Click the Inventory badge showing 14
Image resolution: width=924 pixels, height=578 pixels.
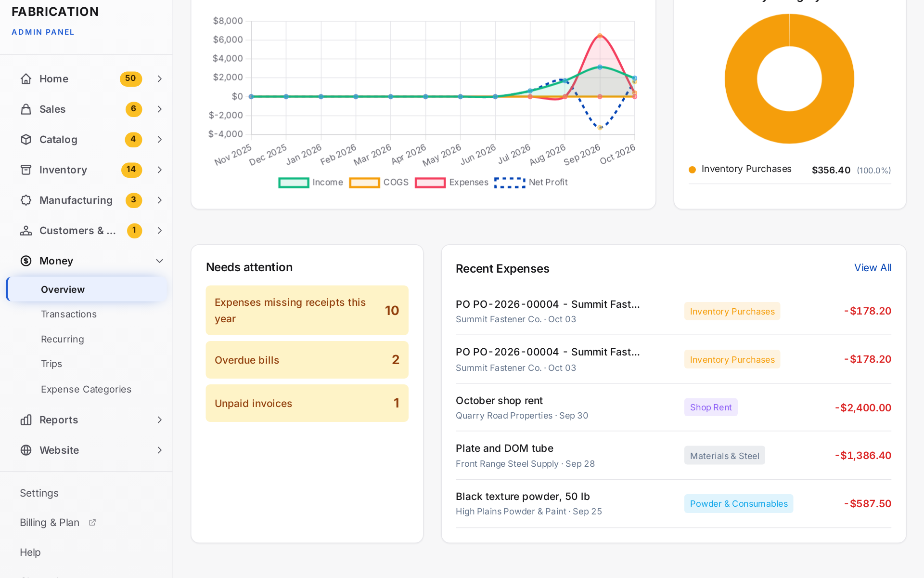(x=131, y=170)
